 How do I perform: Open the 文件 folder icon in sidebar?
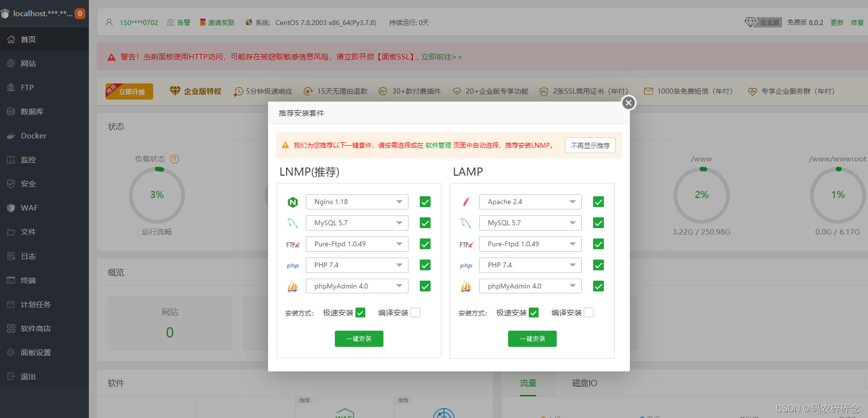(x=11, y=232)
